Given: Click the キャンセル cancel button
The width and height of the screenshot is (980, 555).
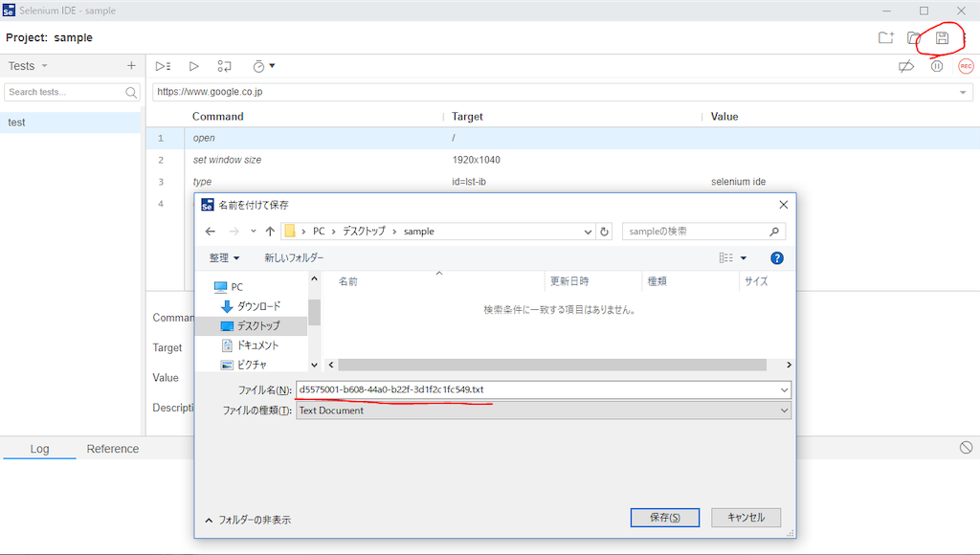Looking at the screenshot, I should (x=746, y=518).
